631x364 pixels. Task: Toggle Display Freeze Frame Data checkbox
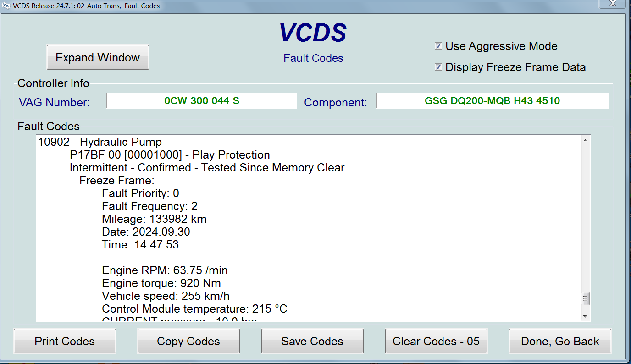point(438,67)
